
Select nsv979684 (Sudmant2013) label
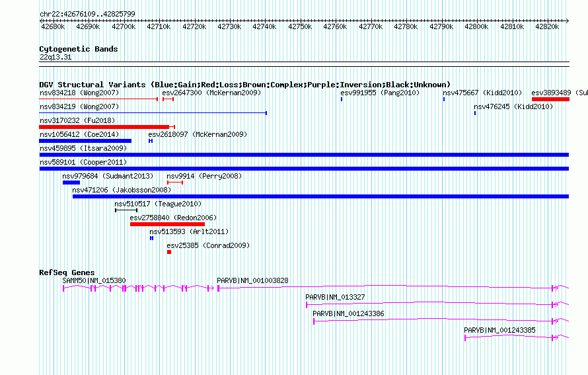(x=108, y=176)
